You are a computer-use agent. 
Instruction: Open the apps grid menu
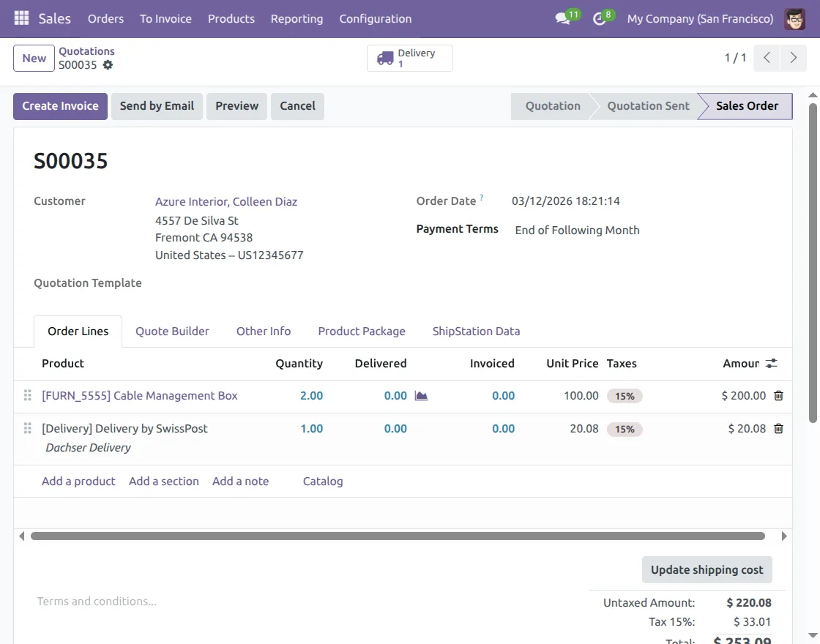point(22,18)
